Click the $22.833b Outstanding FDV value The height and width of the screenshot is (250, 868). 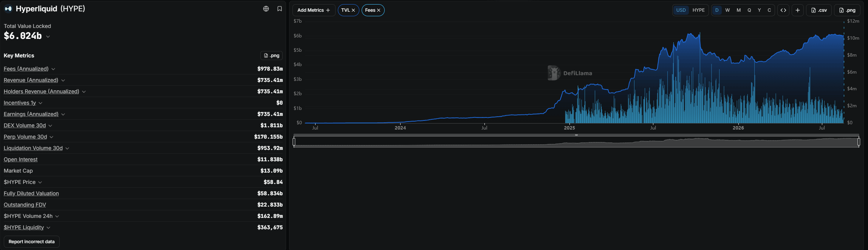coord(270,205)
